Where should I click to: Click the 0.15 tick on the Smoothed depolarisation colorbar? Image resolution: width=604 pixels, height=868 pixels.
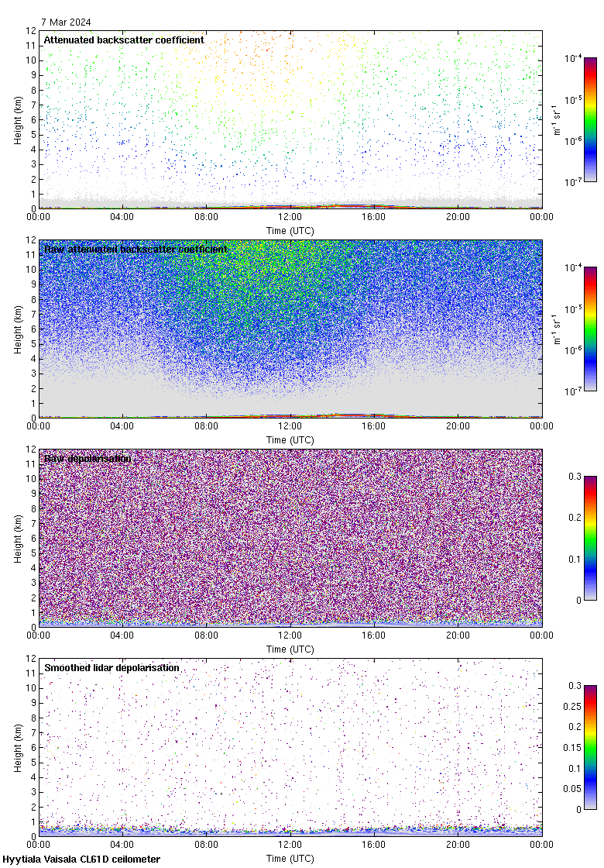pos(572,747)
